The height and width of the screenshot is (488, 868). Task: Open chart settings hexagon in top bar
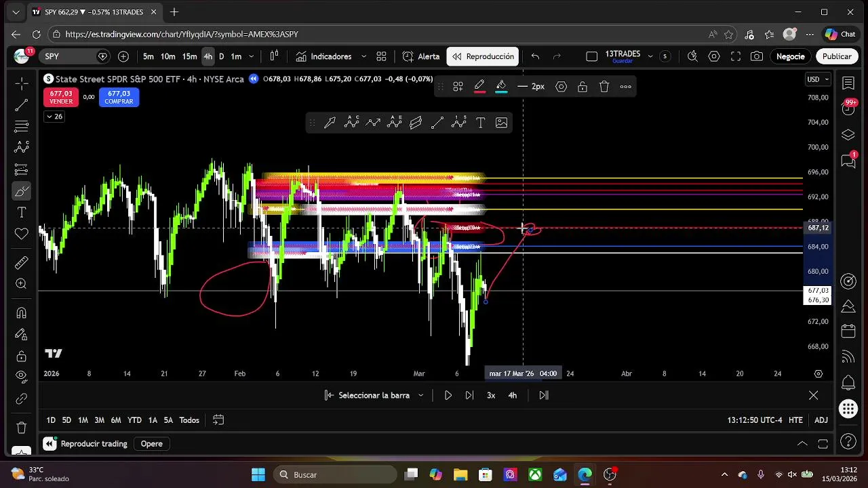click(x=714, y=56)
